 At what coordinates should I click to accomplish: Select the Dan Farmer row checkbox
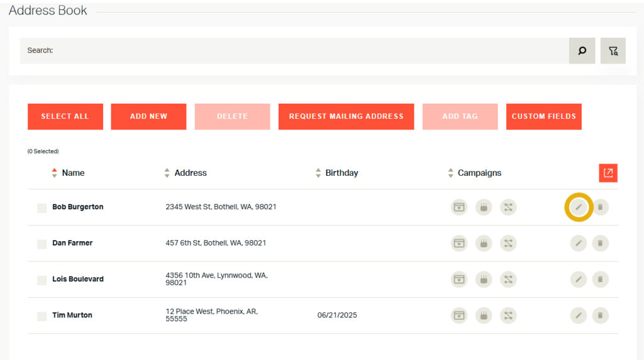[x=42, y=244]
